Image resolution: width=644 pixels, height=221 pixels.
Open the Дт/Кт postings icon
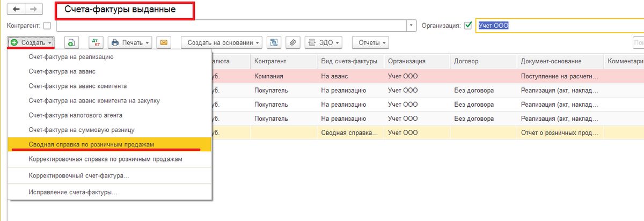(97, 42)
